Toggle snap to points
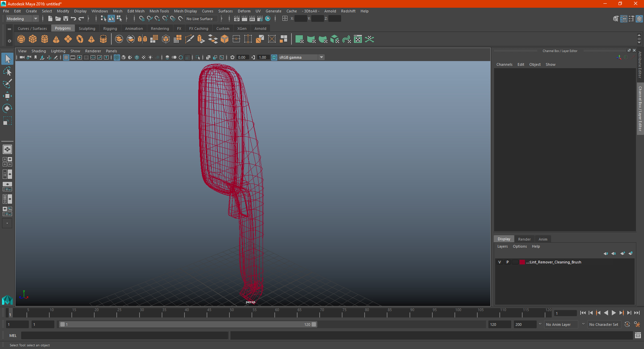The width and height of the screenshot is (644, 349). pyautogui.click(x=157, y=19)
